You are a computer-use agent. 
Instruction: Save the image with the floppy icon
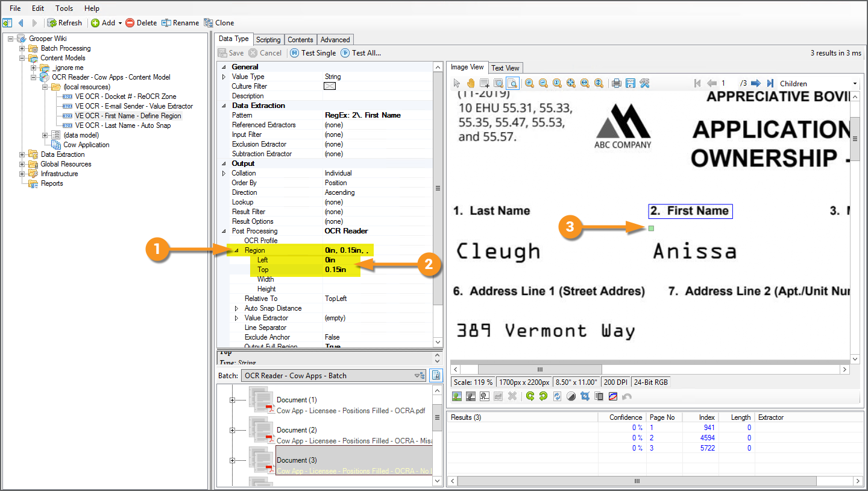click(x=631, y=83)
